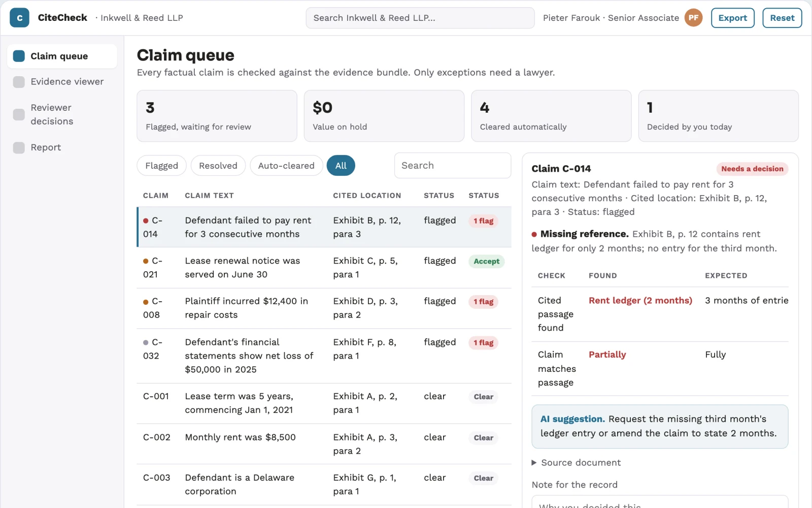Click the Clear badge on C-002
Viewport: 812px width, 508px height.
click(484, 438)
